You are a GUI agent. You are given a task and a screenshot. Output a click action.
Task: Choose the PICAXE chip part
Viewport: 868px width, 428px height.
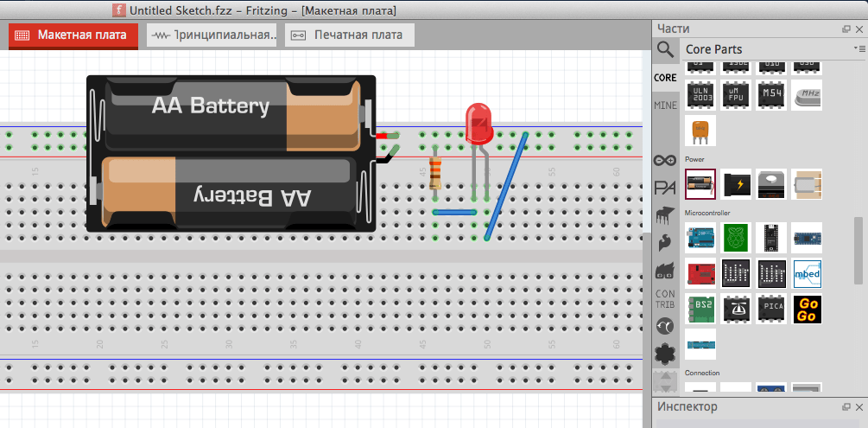pyautogui.click(x=771, y=310)
